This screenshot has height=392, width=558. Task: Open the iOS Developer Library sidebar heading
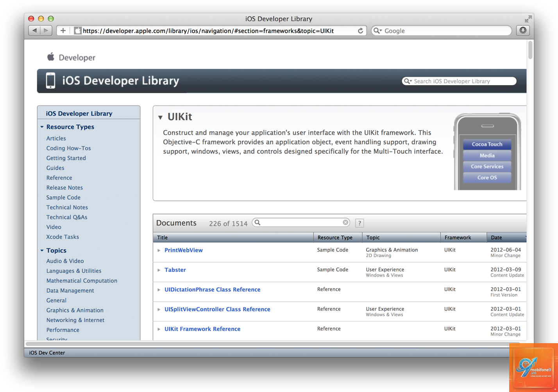click(79, 113)
